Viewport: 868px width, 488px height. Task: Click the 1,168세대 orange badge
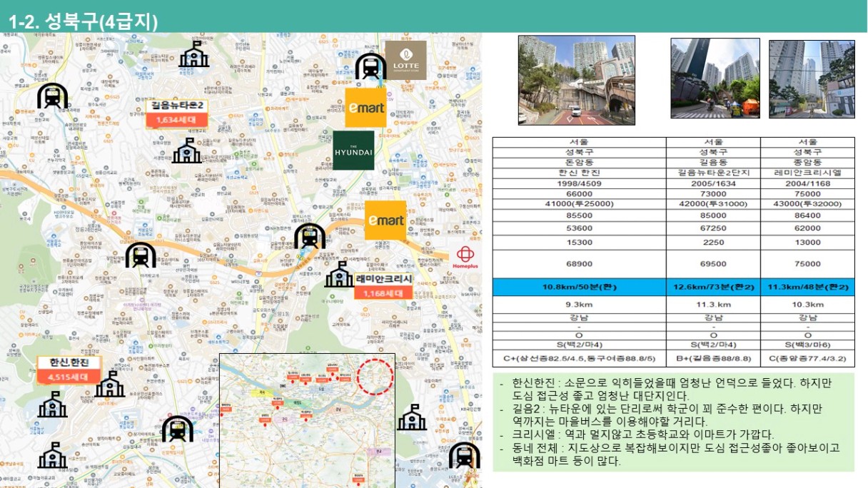click(383, 293)
